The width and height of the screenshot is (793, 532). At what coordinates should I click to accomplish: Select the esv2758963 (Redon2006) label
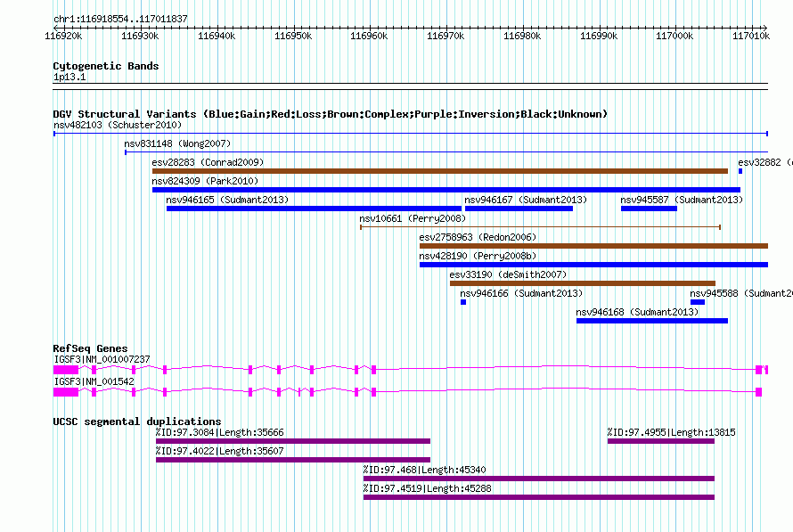pos(478,237)
